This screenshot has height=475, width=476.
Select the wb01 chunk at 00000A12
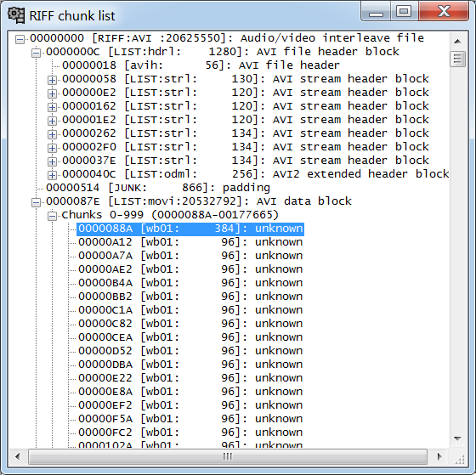190,242
